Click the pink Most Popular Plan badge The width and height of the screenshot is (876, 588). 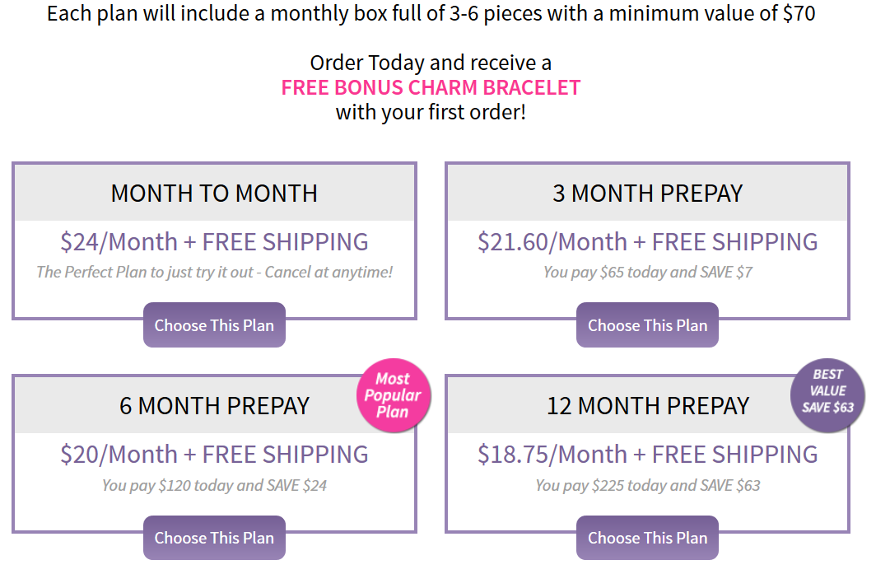(394, 395)
